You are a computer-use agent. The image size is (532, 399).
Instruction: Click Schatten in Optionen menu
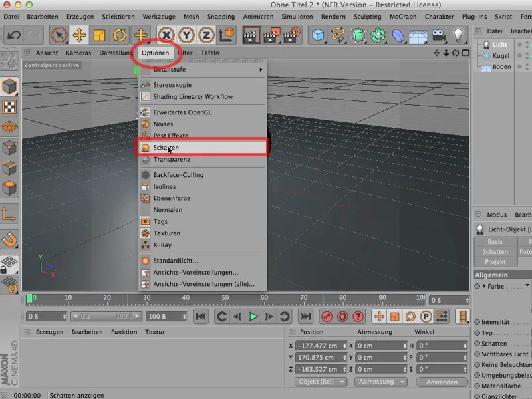tap(202, 148)
